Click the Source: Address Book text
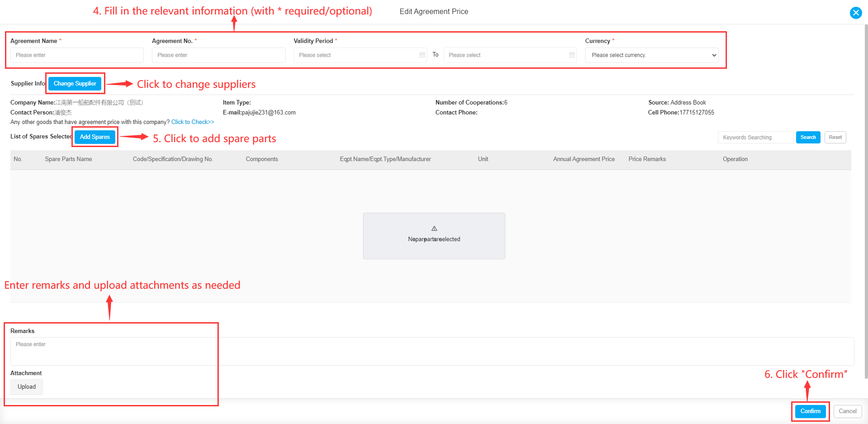The image size is (868, 424). click(x=677, y=103)
